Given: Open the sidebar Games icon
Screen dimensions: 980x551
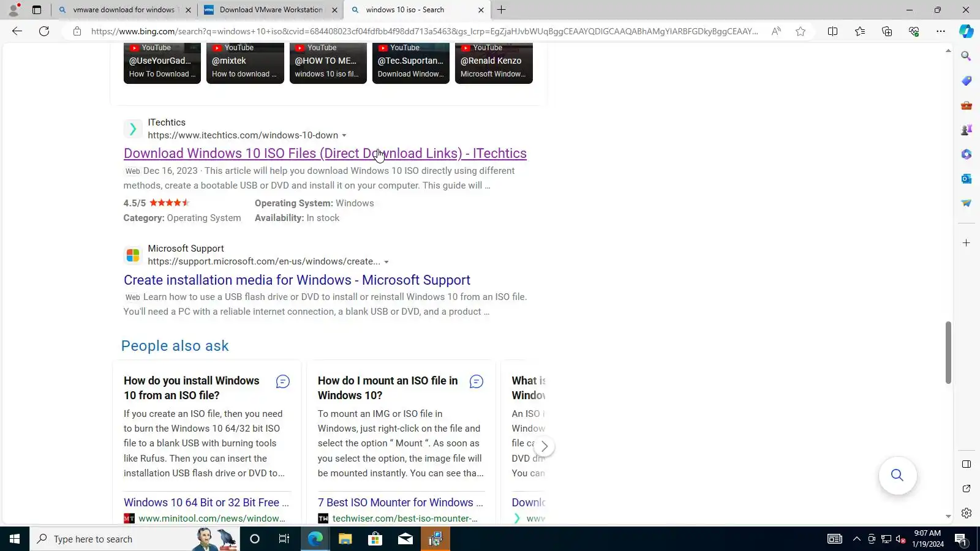Looking at the screenshot, I should (x=967, y=130).
